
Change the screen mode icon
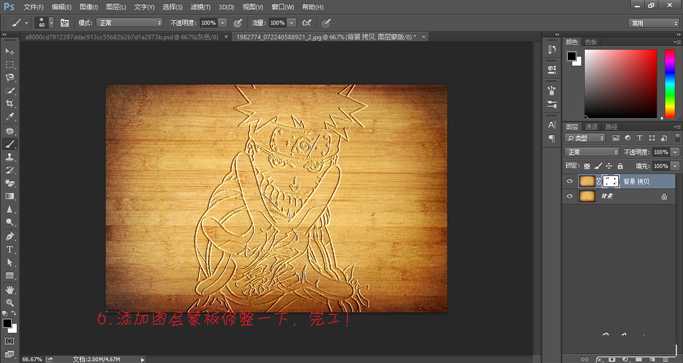coord(9,354)
